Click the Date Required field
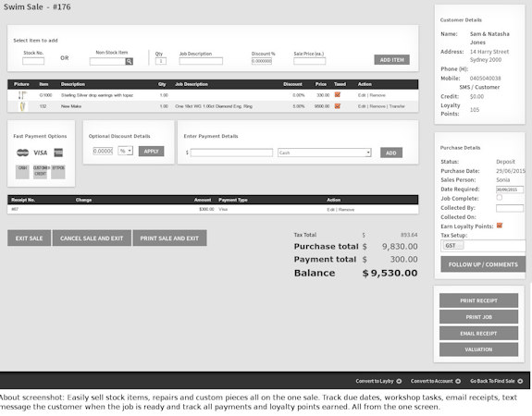532x416 pixels. (x=510, y=190)
